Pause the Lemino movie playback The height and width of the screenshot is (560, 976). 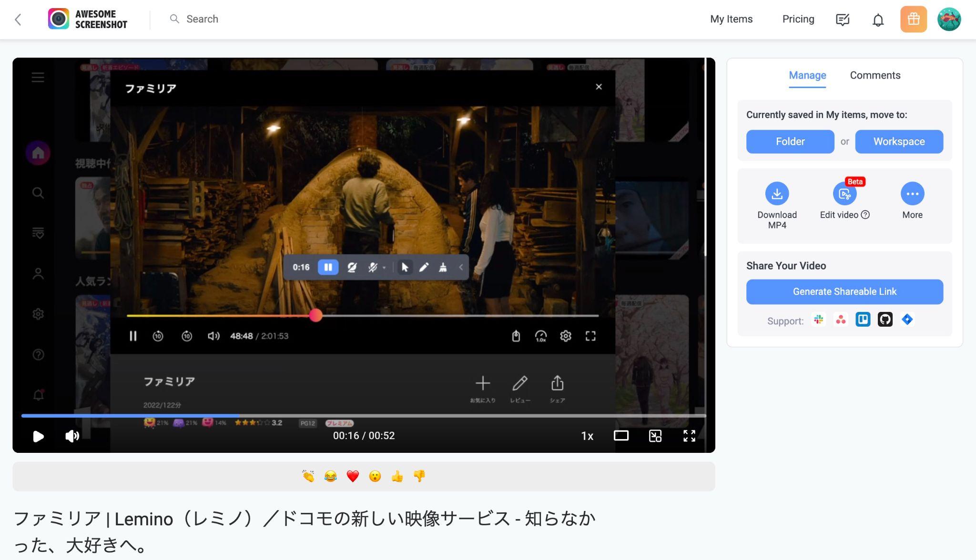[x=133, y=336]
